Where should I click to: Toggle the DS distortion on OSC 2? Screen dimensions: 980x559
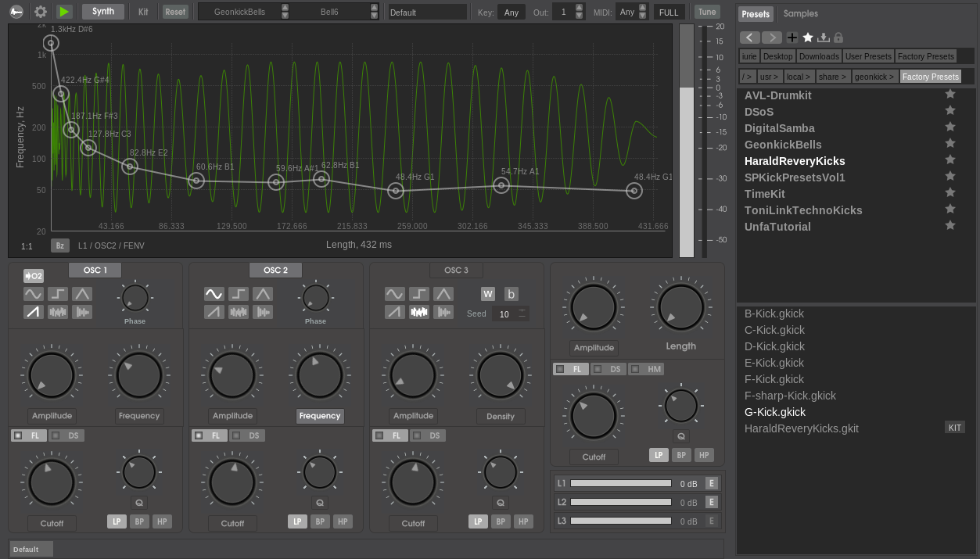click(247, 435)
